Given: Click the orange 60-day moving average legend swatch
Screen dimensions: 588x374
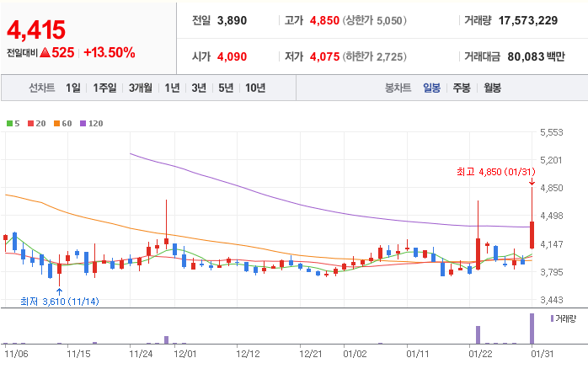Looking at the screenshot, I should (57, 124).
